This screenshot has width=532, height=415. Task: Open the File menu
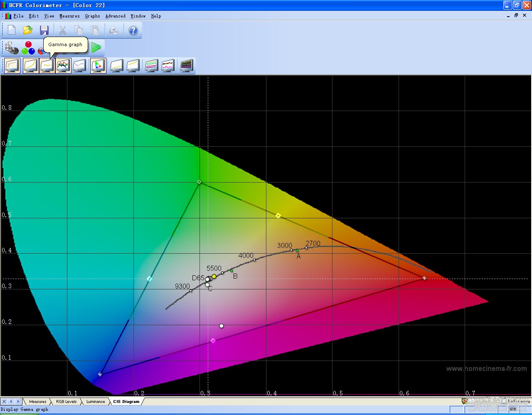click(18, 16)
